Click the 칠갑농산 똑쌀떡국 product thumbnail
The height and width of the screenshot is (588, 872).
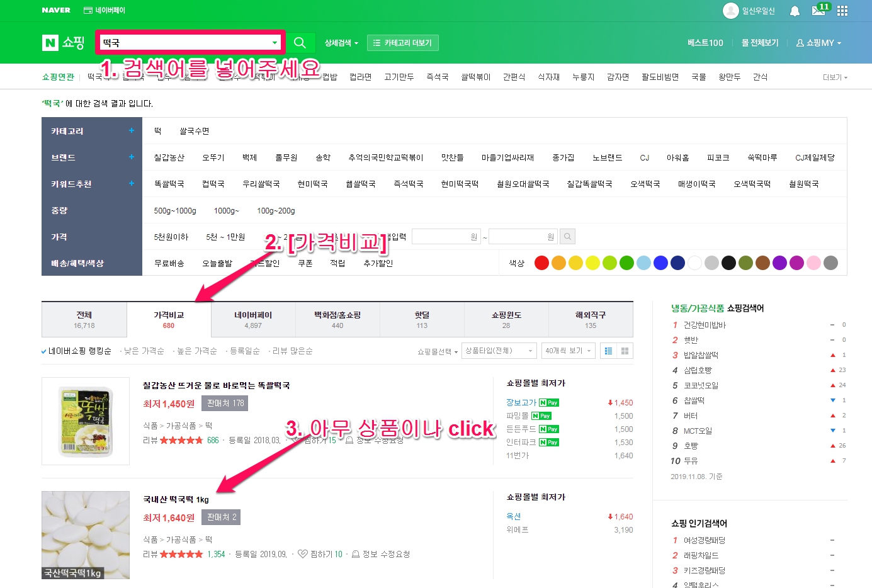(x=86, y=421)
